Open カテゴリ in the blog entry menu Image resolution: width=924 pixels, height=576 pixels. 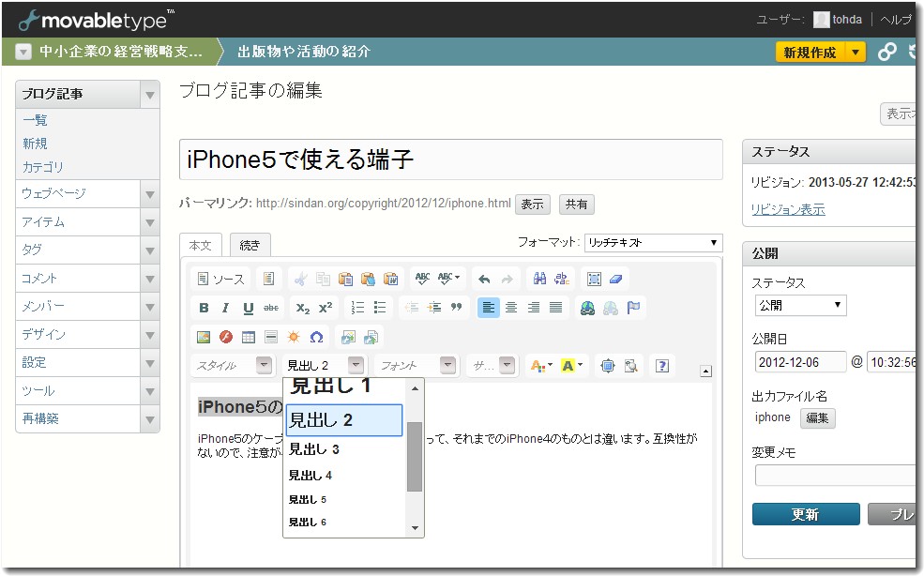[43, 167]
